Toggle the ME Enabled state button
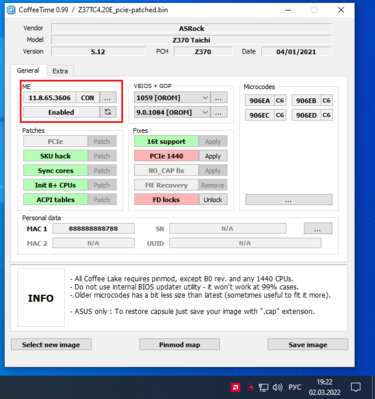 pyautogui.click(x=61, y=112)
